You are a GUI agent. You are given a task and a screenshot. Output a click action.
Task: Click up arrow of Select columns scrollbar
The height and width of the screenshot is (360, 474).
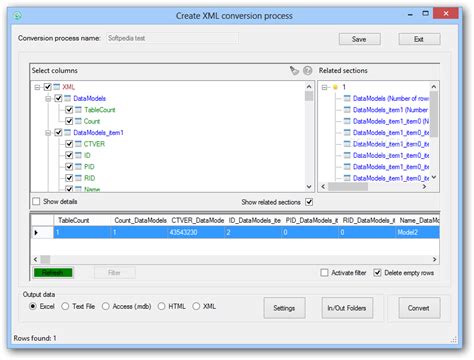[309, 87]
